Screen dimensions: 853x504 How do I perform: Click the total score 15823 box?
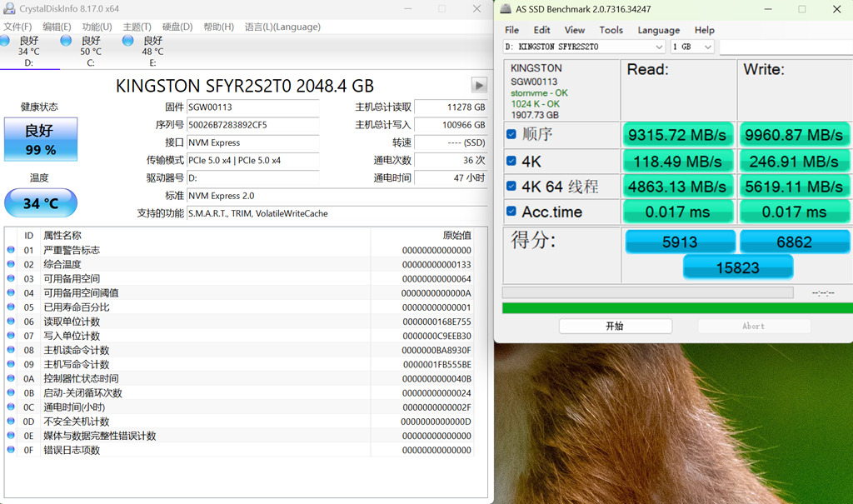coord(738,267)
